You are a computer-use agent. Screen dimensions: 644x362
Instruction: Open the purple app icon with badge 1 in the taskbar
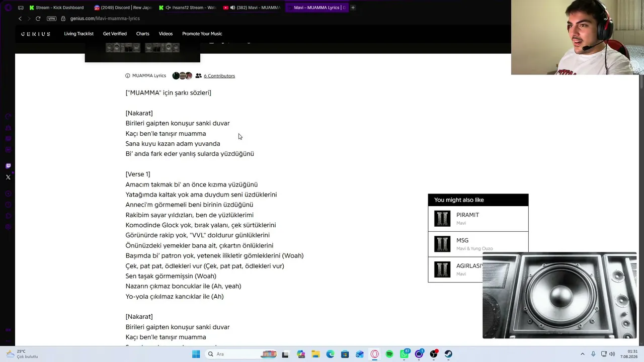click(x=419, y=354)
